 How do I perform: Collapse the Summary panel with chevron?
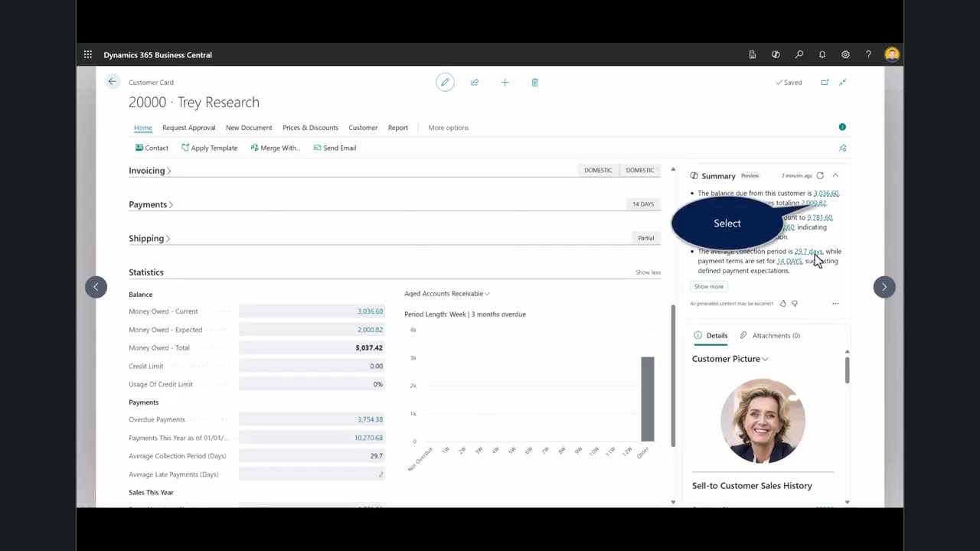835,175
